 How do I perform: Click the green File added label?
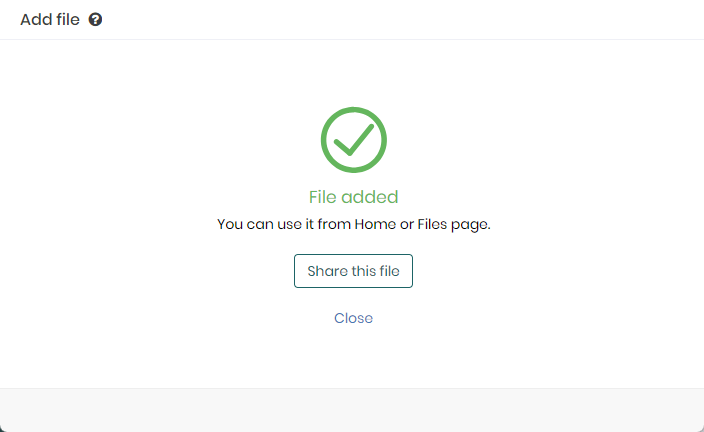coord(353,197)
